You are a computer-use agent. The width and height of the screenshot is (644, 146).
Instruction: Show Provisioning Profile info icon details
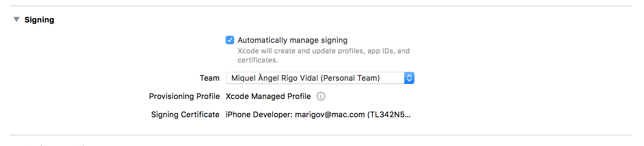(x=321, y=96)
